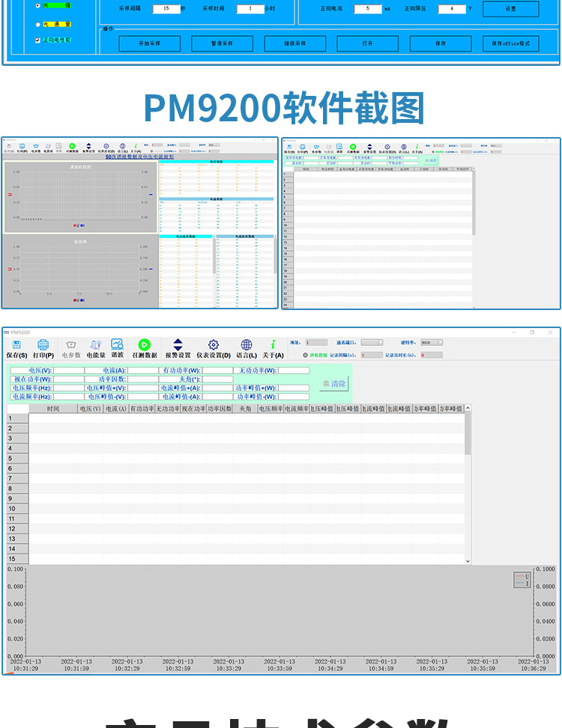Click gear settings icon in harmonics thumbnail window
This screenshot has width=562, height=728.
[106, 146]
